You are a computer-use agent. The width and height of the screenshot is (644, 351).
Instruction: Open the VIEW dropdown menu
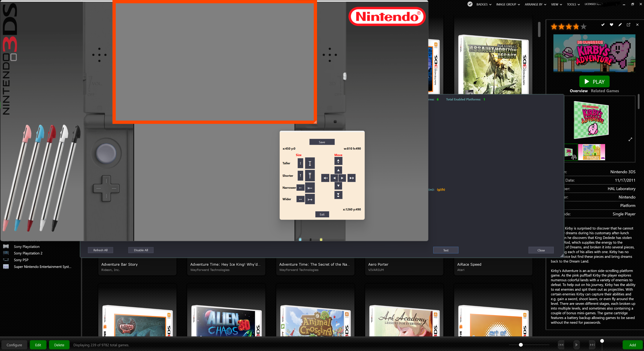pos(556,4)
